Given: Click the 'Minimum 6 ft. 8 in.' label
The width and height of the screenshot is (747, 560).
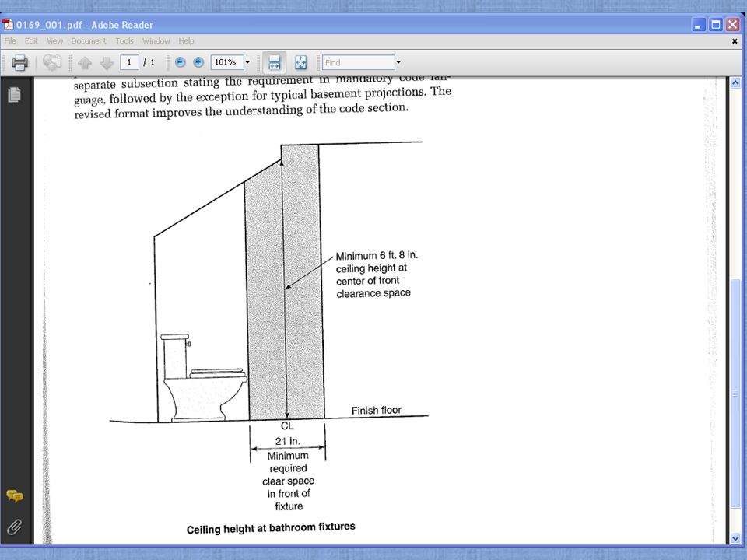Looking at the screenshot, I should point(377,255).
